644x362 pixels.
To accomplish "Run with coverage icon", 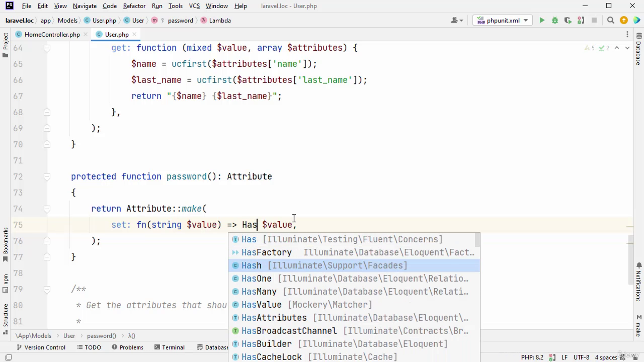I will pos(568,20).
